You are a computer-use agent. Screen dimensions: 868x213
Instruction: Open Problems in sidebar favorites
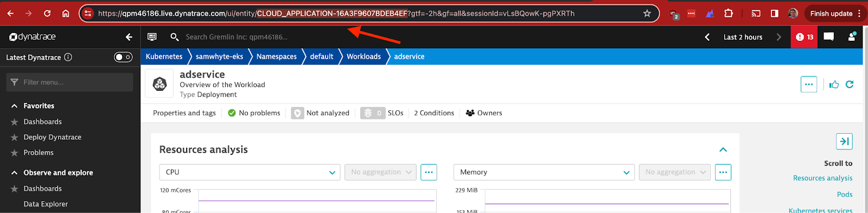[x=39, y=153]
